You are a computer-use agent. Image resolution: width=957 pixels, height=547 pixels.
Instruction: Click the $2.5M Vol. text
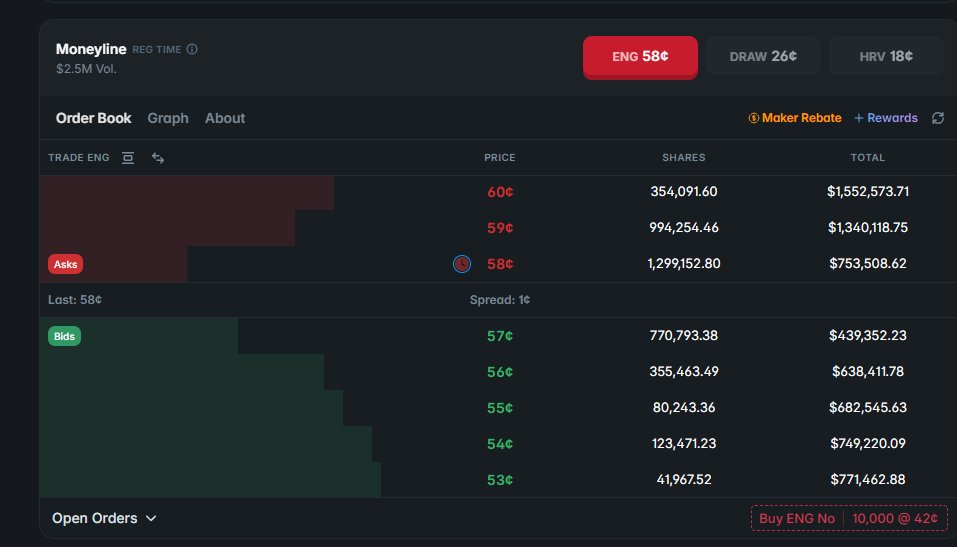click(86, 69)
